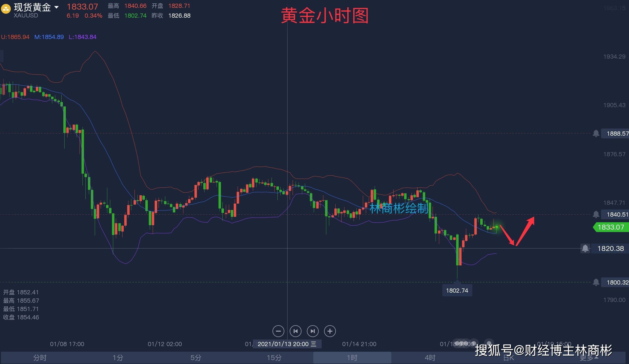The image size is (629, 364).
Task: Click the latest glowing green candle dot
Action: 497,227
